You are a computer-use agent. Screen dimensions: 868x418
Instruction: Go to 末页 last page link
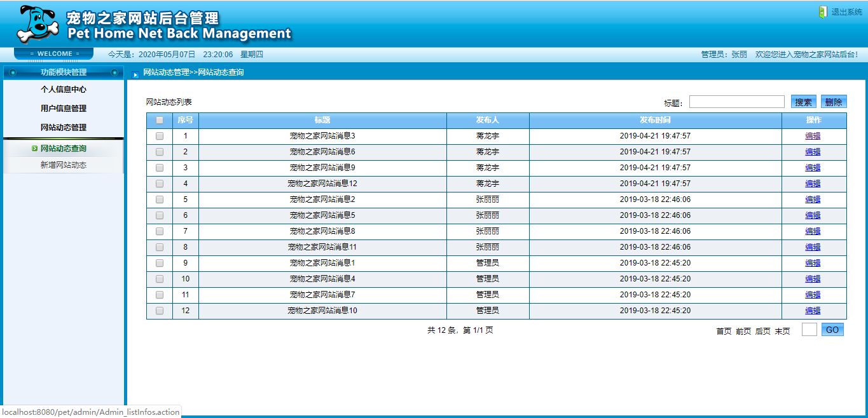point(782,331)
